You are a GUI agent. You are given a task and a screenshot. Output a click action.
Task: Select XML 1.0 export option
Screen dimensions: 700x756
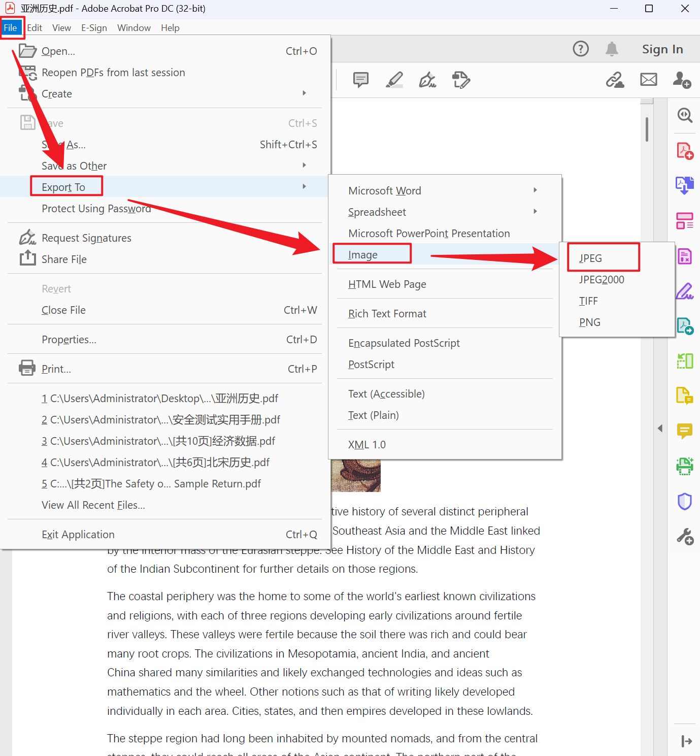(445, 445)
